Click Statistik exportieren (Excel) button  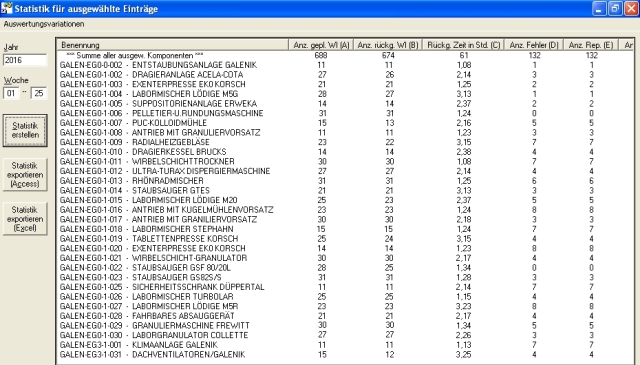25,219
